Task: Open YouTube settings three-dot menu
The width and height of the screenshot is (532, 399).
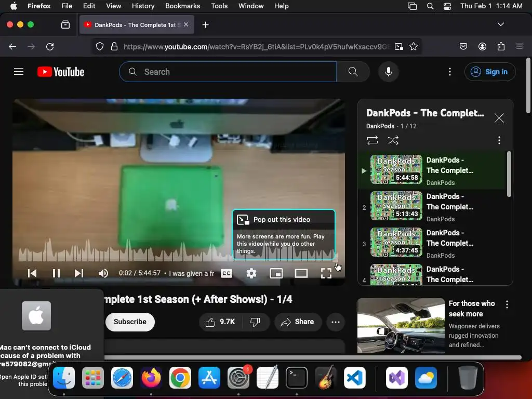Action: [450, 72]
